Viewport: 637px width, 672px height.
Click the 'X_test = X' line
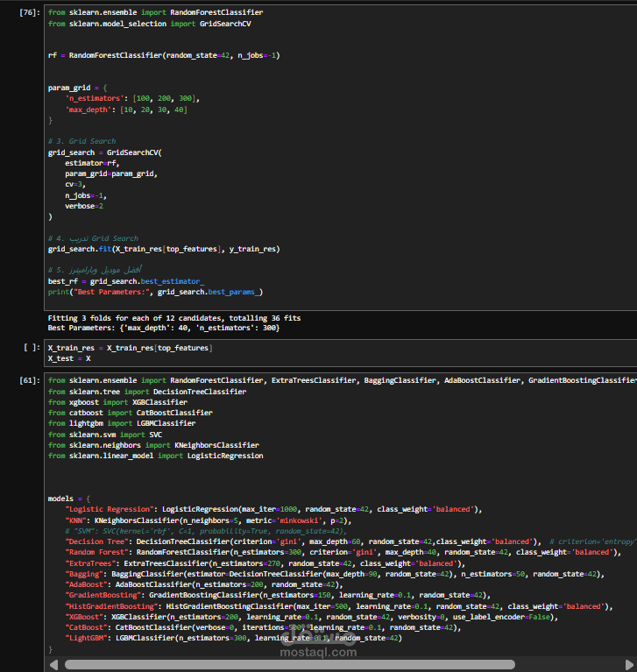pyautogui.click(x=69, y=358)
